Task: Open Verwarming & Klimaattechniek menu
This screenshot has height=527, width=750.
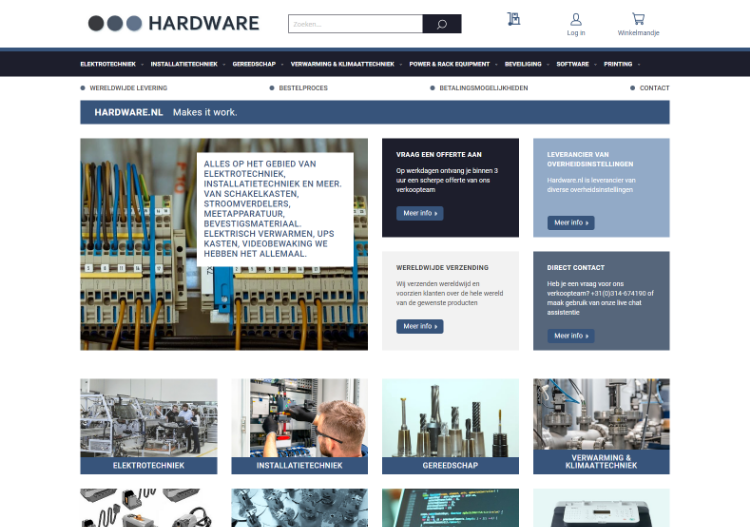Action: pyautogui.click(x=342, y=64)
